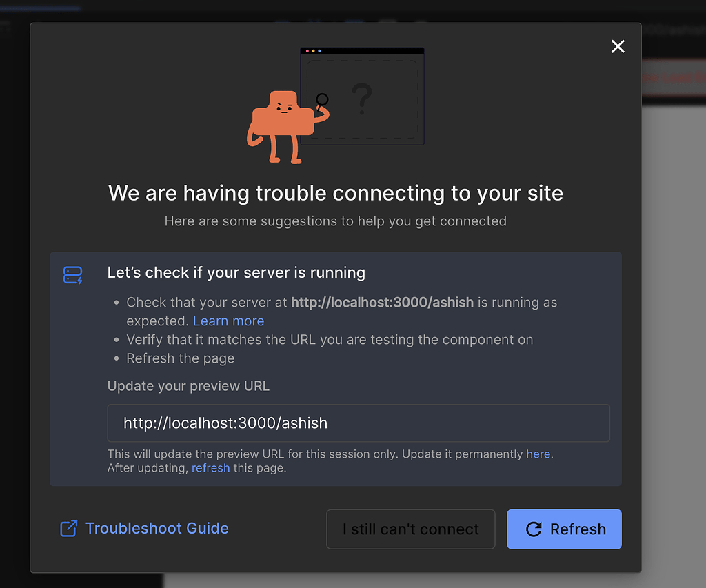Viewport: 706px width, 588px height.
Task: Click the preview URL input field
Action: pyautogui.click(x=358, y=423)
